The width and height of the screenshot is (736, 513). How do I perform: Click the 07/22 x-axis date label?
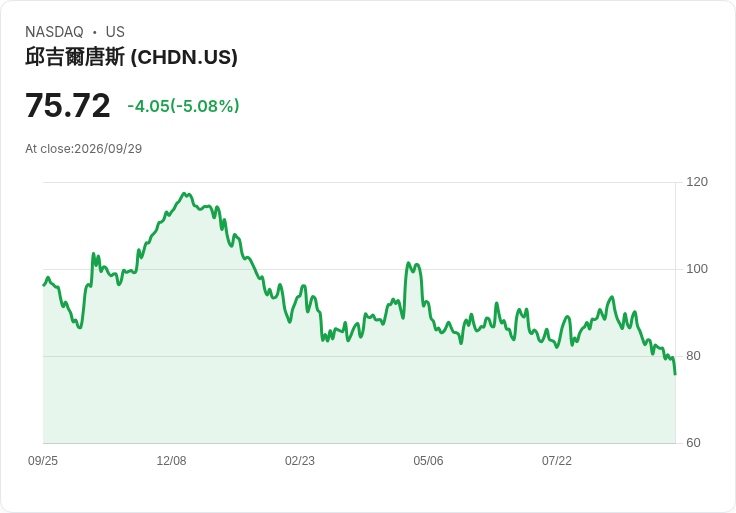tap(557, 461)
